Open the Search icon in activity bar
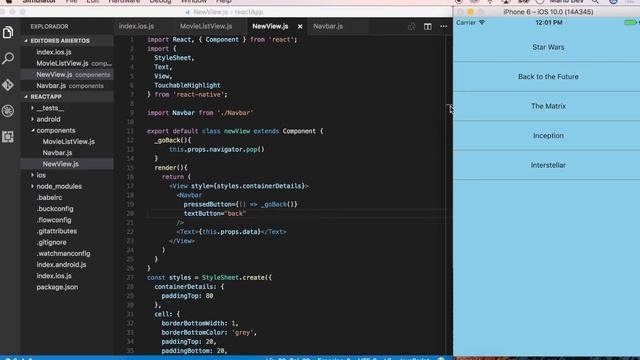Image resolution: width=640 pixels, height=360 pixels. click(8, 58)
